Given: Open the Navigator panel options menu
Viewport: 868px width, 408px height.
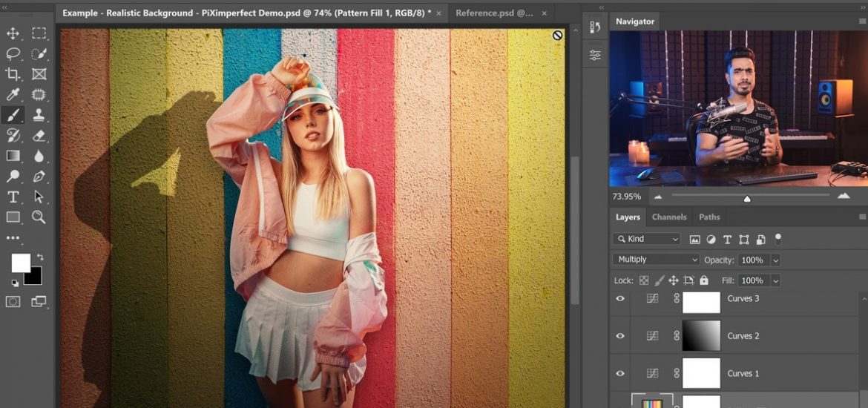Looking at the screenshot, I should 862,22.
